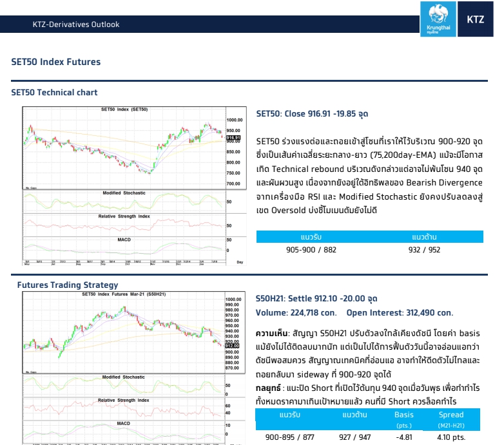Click 'SET50: Close 916.91 -19.85' headline
This screenshot has height=445, width=504.
pyautogui.click(x=312, y=114)
